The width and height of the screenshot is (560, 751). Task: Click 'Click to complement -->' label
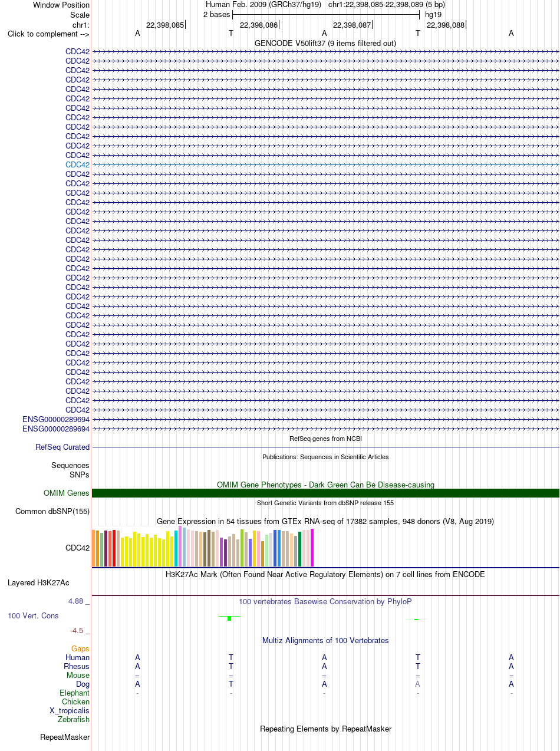coord(48,34)
